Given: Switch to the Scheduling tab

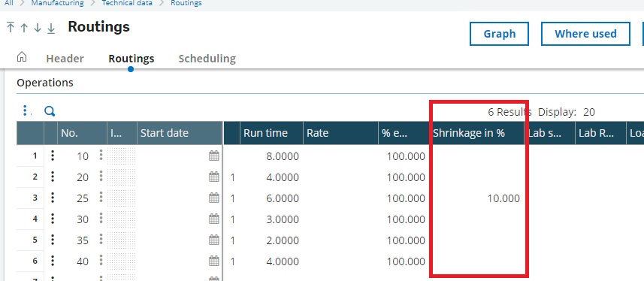Looking at the screenshot, I should [207, 59].
